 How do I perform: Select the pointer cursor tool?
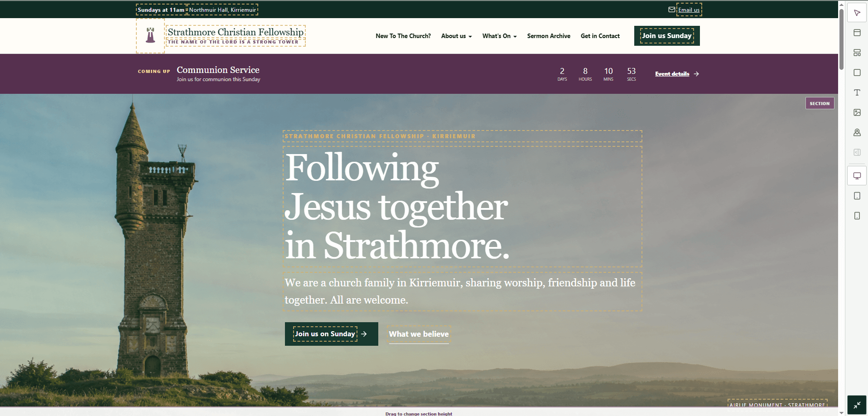(857, 13)
